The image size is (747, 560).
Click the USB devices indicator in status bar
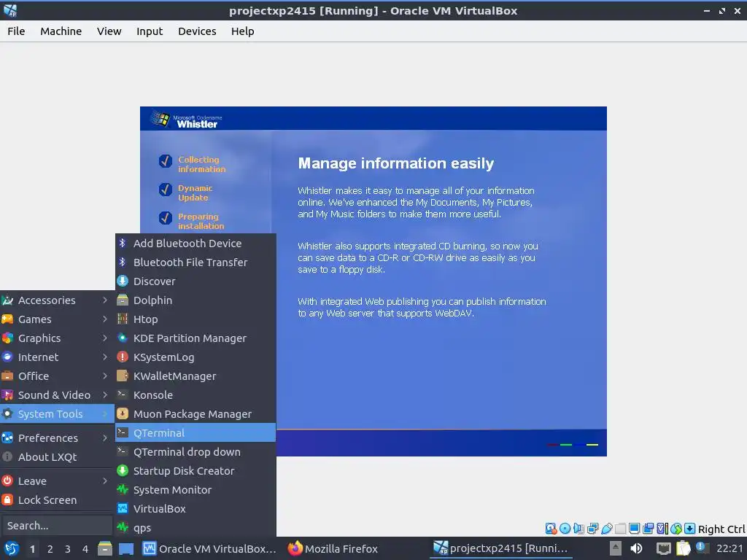coord(606,529)
